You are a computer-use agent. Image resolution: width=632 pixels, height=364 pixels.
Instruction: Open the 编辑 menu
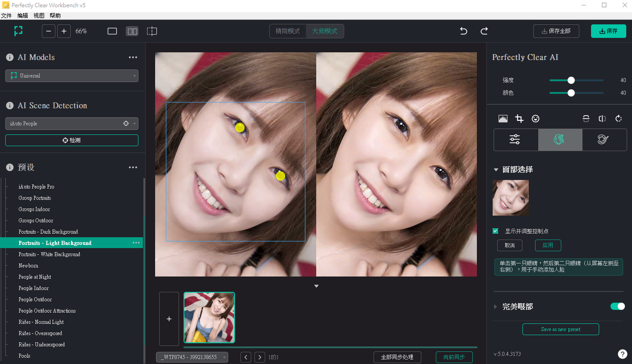pyautogui.click(x=23, y=16)
